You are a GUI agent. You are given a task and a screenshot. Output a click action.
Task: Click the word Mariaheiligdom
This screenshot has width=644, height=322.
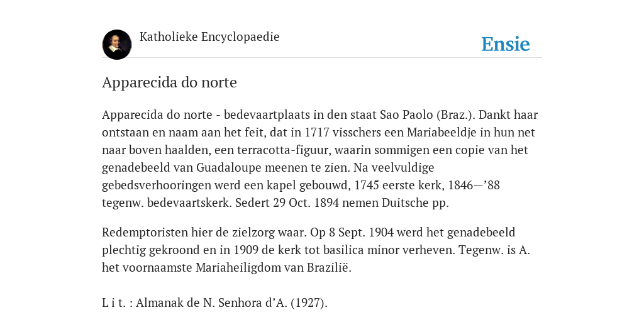point(250,268)
